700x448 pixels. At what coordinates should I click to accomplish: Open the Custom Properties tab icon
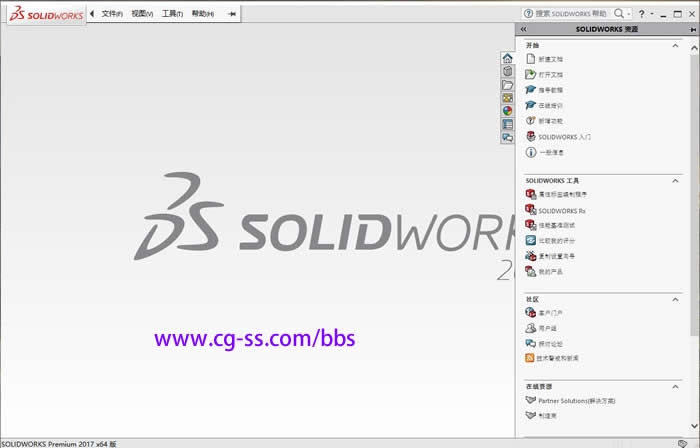pyautogui.click(x=507, y=124)
